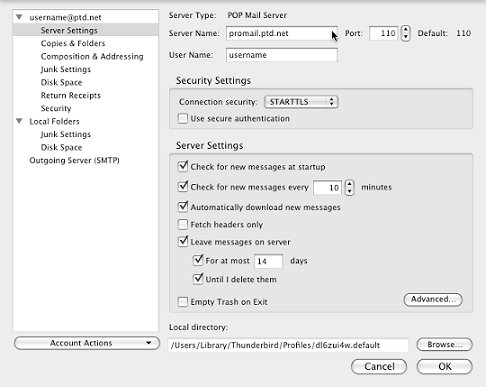Toggle Check for new messages at startup
The image size is (486, 387).
coord(183,166)
